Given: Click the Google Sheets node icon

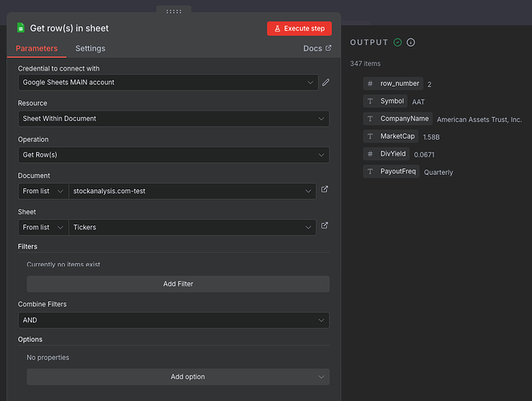Looking at the screenshot, I should tap(21, 28).
